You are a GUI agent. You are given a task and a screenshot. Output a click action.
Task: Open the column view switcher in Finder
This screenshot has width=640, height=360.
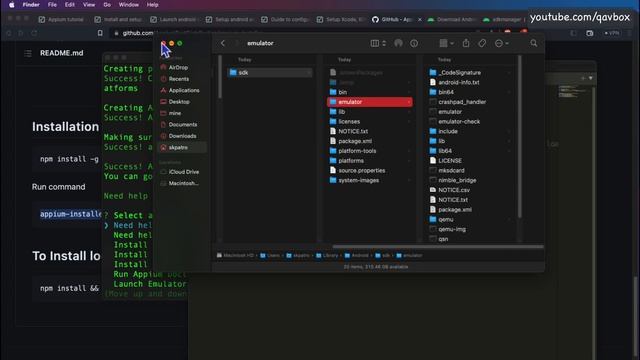[x=378, y=43]
